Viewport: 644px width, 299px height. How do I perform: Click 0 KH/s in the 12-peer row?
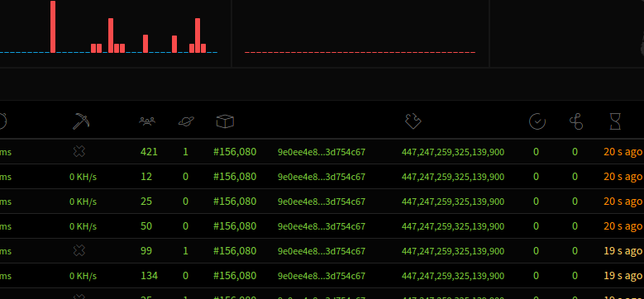(83, 178)
